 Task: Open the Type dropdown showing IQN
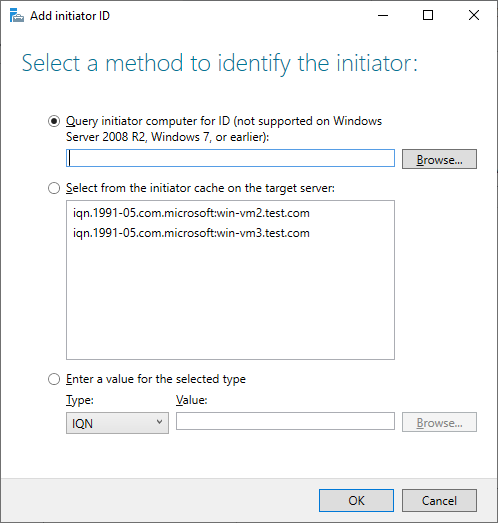(x=117, y=423)
